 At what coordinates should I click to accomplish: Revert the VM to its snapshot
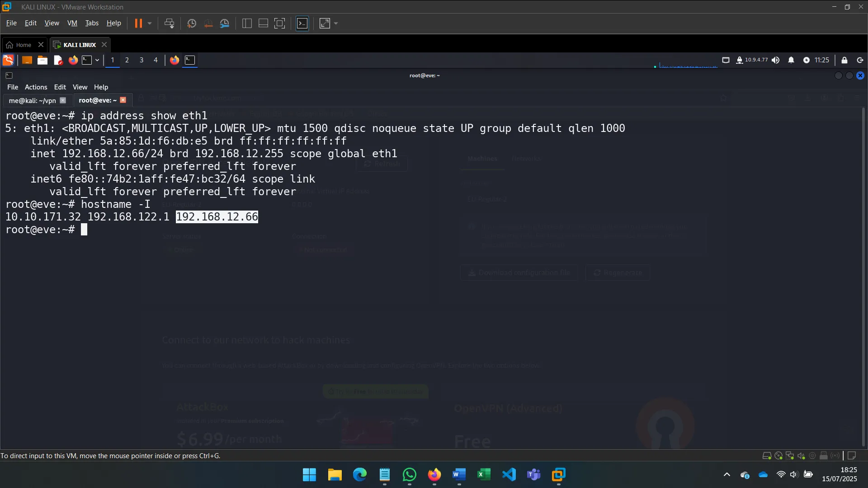point(208,23)
